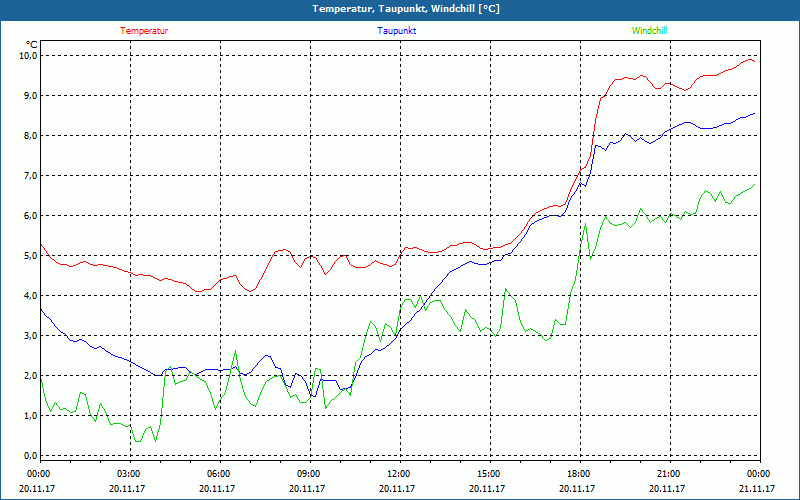Click the chart title 'Temperatur, Taupunkt, Windchill [°C]'
The image size is (800, 500).
(406, 9)
